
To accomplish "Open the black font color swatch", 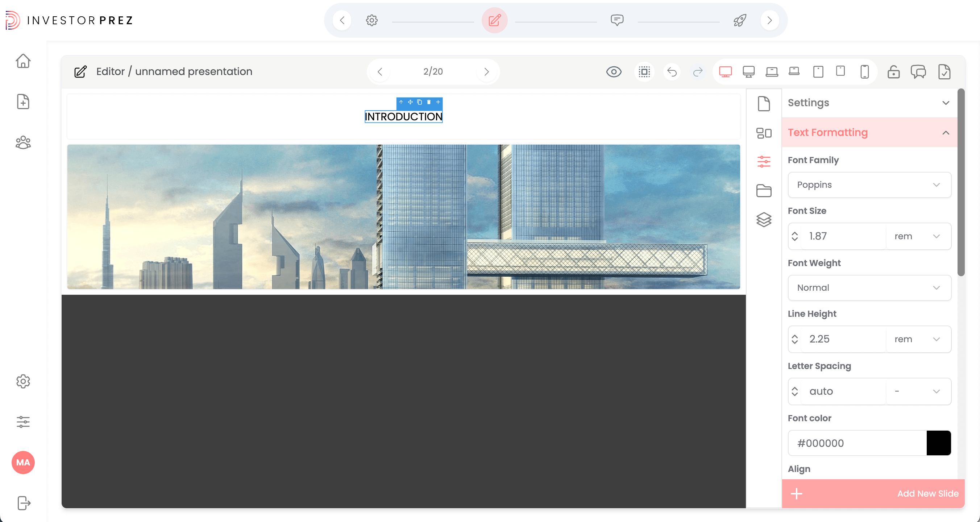I will pos(939,443).
